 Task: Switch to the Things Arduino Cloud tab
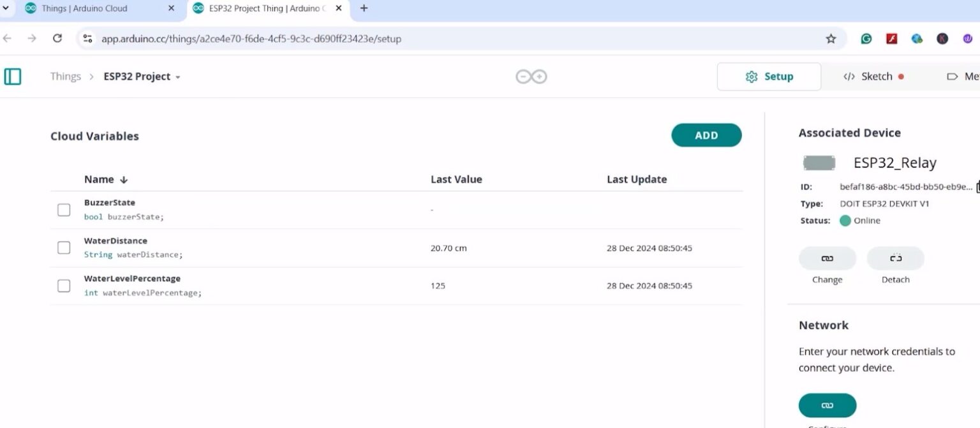click(89, 8)
